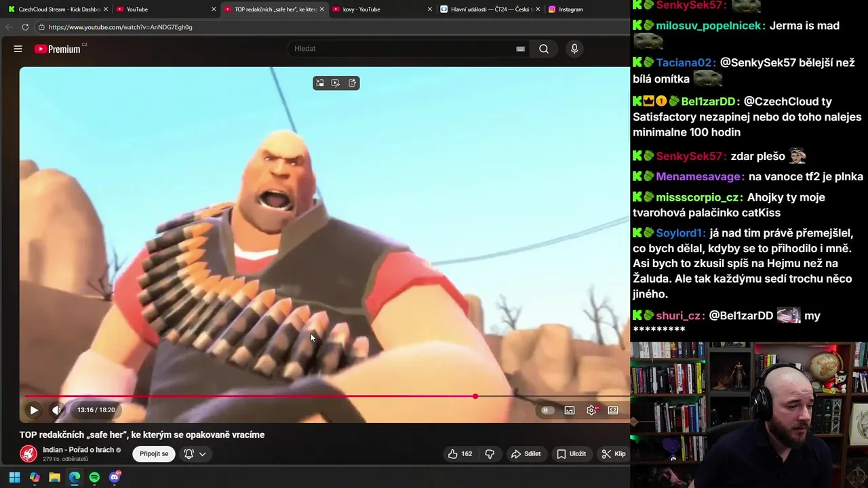Switch player to theater mode
Screen dimensions: 868x488
click(x=613, y=410)
